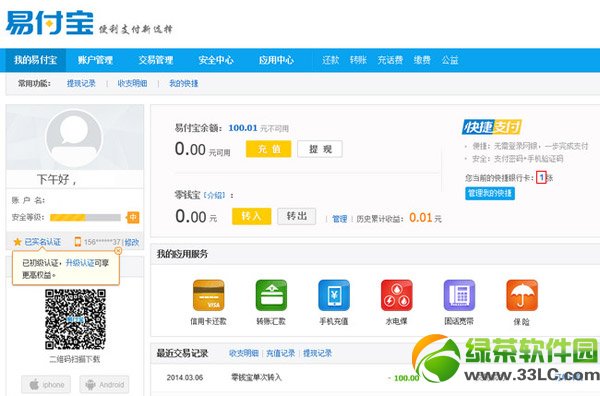600x396 pixels.
Task: Click the orange 中 security level badge
Action: [x=133, y=218]
